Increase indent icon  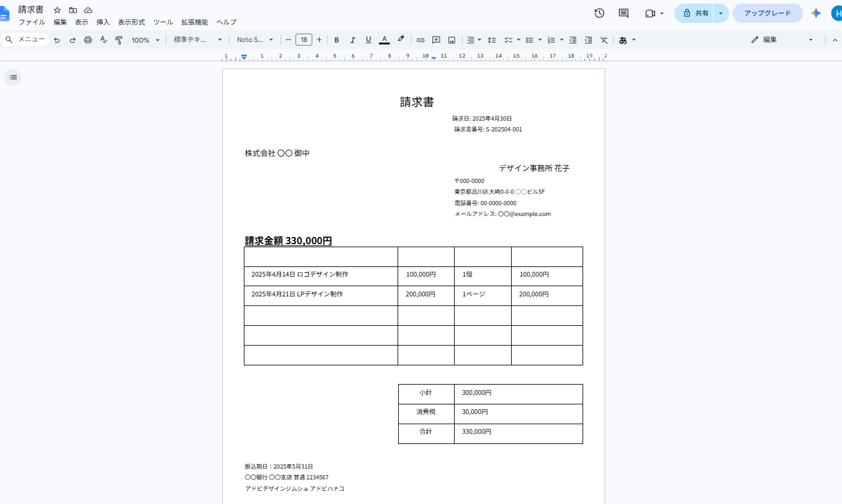click(x=589, y=40)
